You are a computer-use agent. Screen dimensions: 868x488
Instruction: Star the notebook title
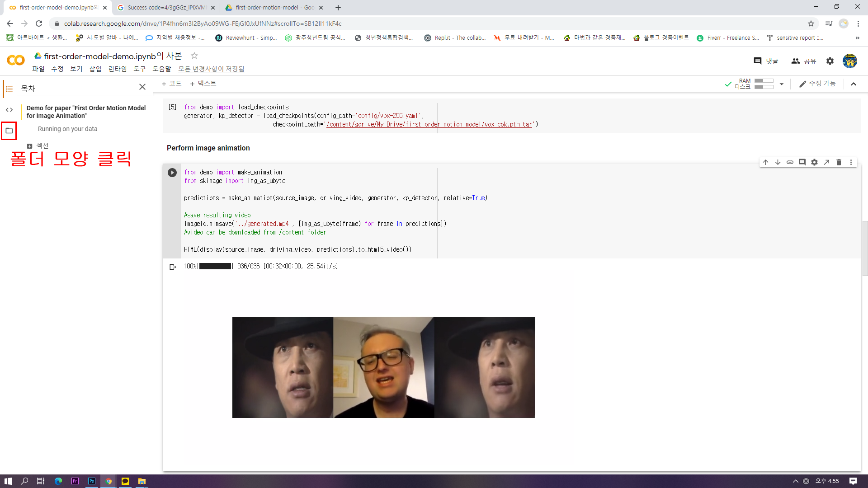[194, 56]
